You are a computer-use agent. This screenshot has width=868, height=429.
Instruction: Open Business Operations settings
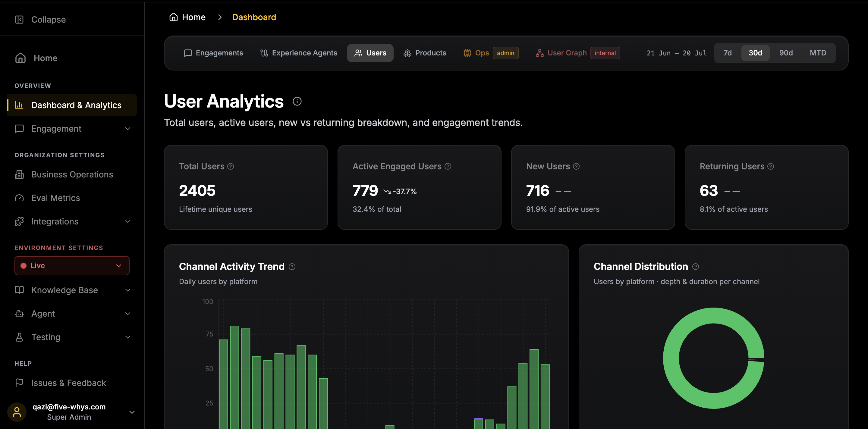[72, 174]
